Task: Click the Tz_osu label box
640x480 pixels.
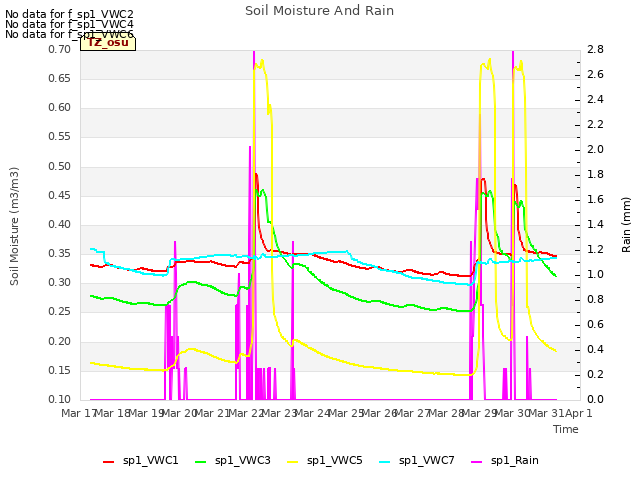Action: tap(108, 43)
